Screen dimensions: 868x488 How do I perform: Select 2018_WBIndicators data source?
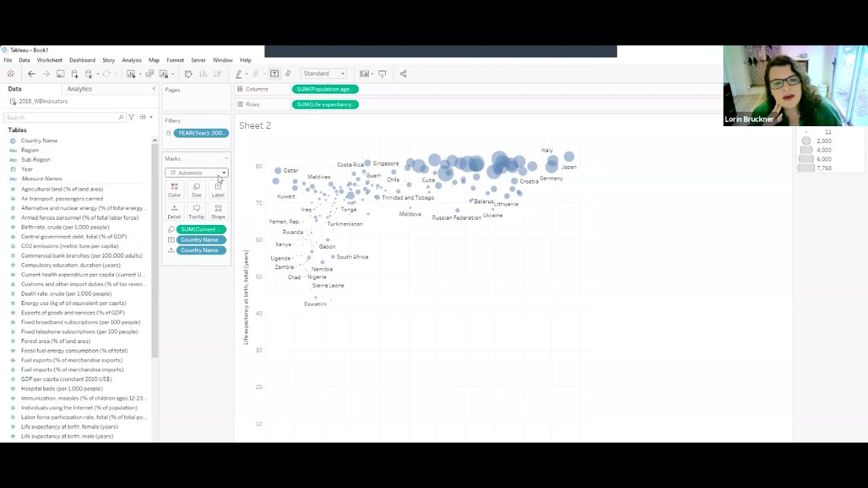click(43, 102)
